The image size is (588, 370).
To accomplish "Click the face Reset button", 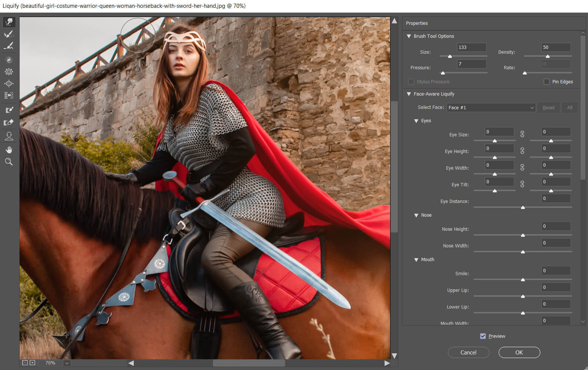I will 548,107.
